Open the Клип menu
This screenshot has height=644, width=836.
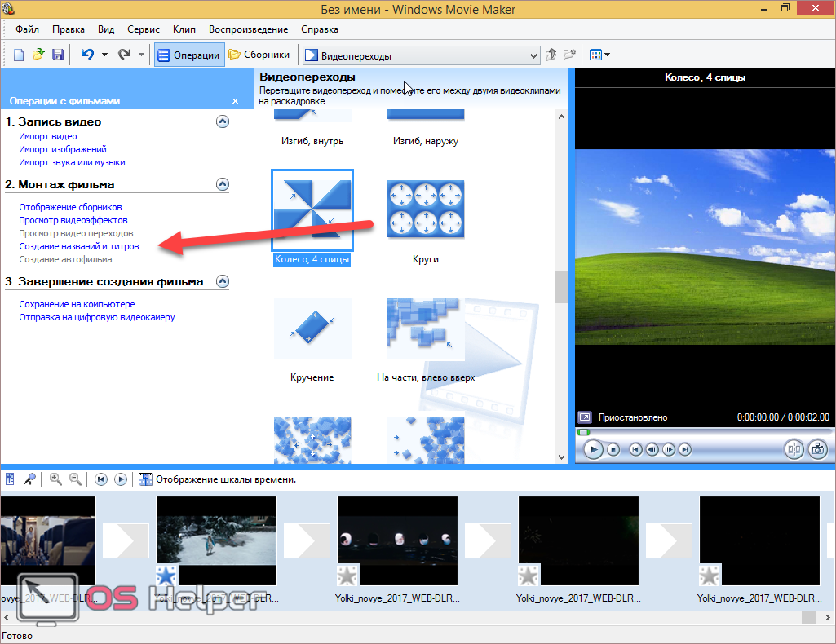tap(183, 29)
